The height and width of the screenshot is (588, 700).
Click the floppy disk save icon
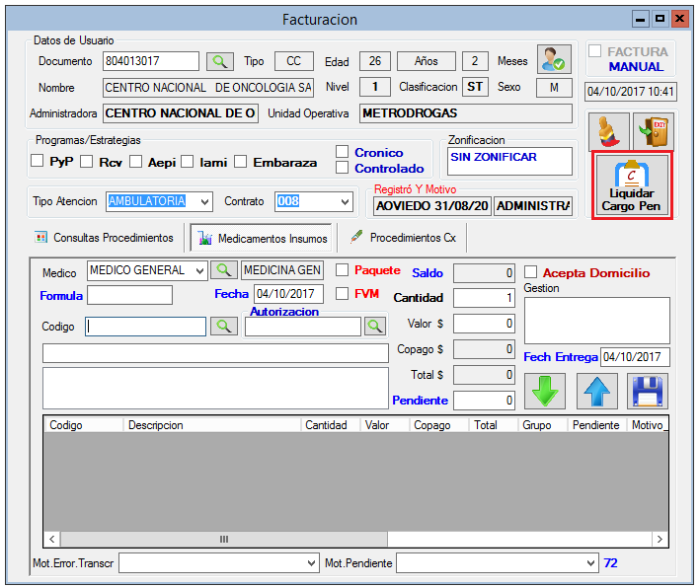coord(648,392)
